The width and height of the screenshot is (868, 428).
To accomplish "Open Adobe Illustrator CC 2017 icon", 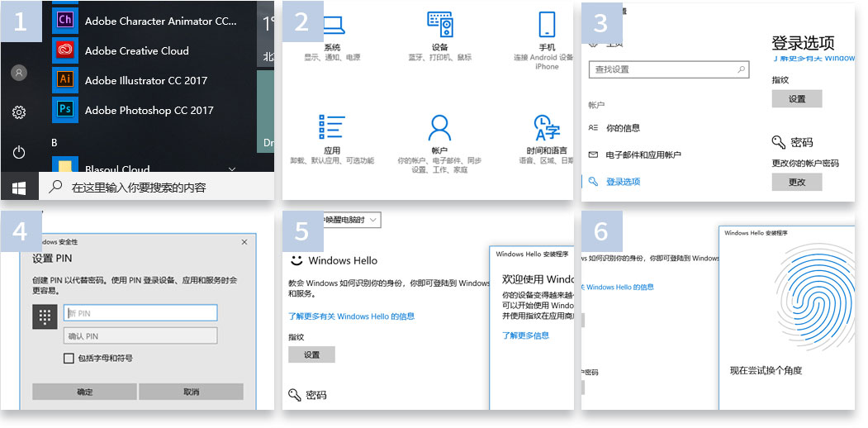I will (64, 79).
